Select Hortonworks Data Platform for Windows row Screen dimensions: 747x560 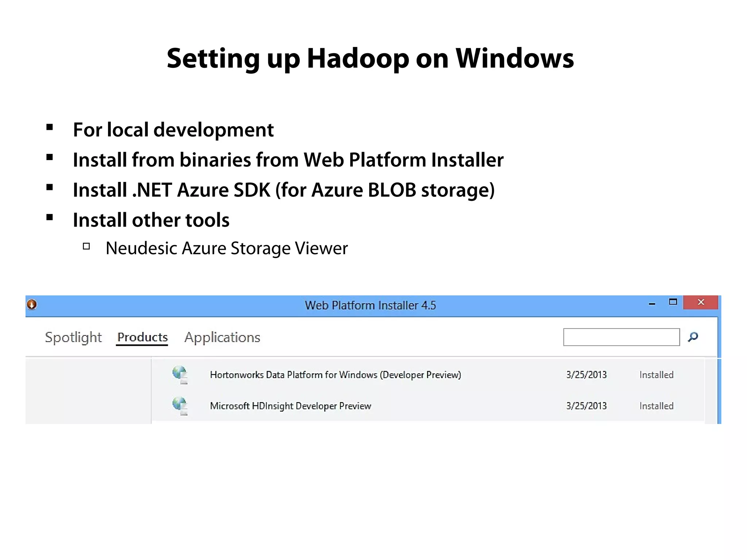(427, 375)
